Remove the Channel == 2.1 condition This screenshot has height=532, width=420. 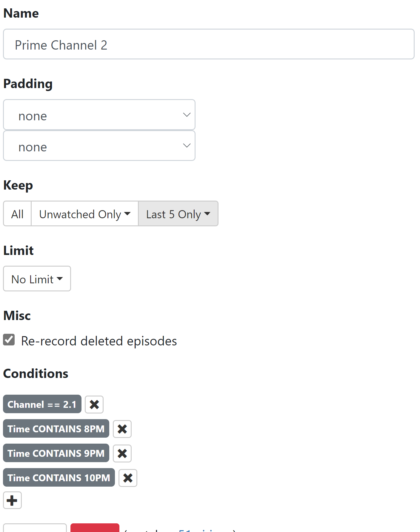[94, 405]
